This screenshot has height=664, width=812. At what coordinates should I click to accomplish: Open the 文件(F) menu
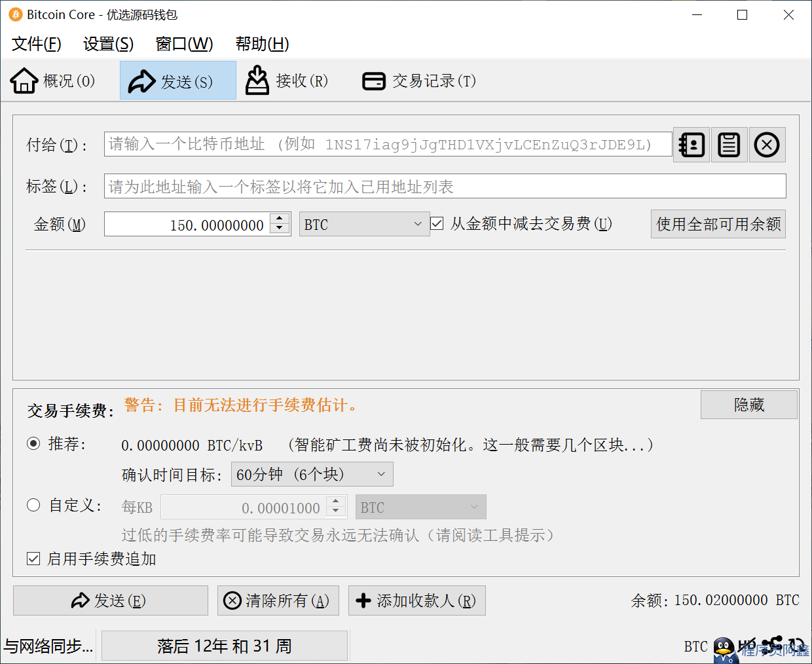[37, 44]
